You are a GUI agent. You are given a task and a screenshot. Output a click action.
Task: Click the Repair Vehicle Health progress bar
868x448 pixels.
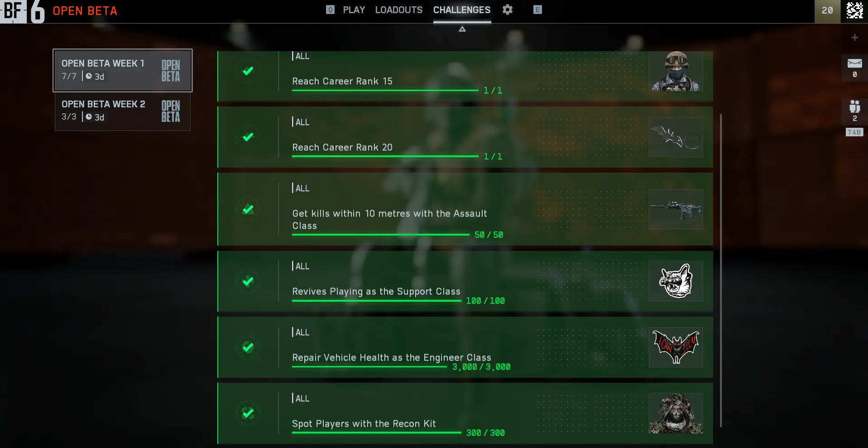coord(369,366)
